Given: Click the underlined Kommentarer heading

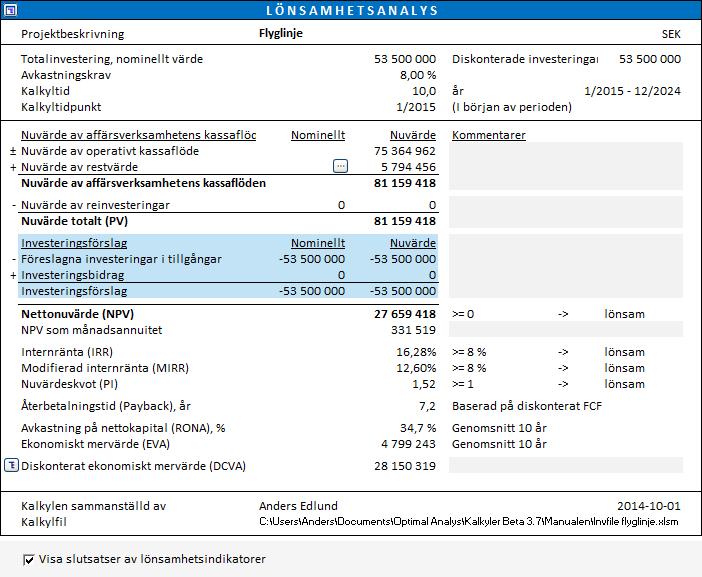Looking at the screenshot, I should coord(488,135).
